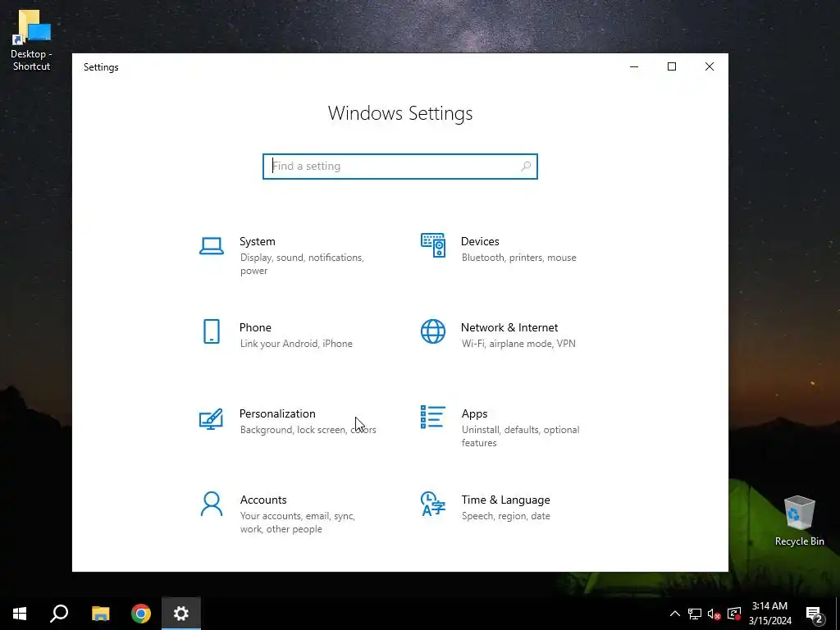Open the taskbar clock showing 3:14 AM

[x=769, y=614]
